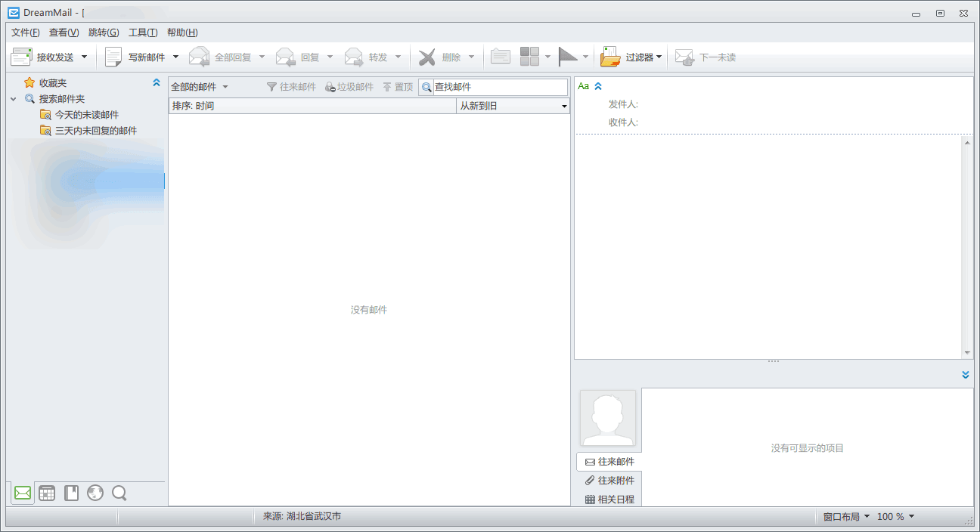Click the 发件人: label in header
Image resolution: width=980 pixels, height=532 pixels.
623,105
